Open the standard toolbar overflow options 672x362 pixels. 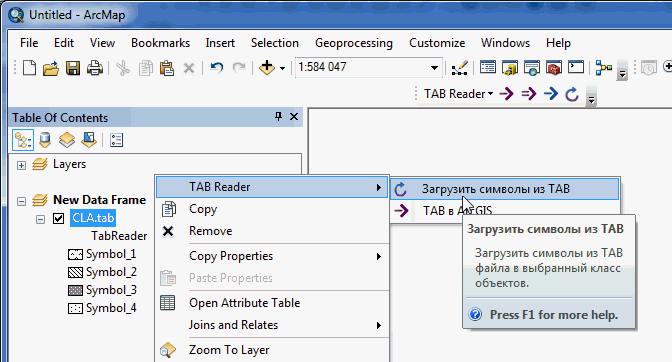point(622,70)
